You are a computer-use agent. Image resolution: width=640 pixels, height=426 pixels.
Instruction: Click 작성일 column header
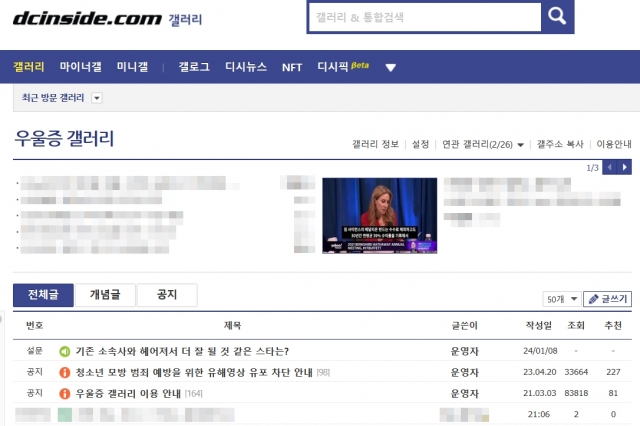click(538, 325)
